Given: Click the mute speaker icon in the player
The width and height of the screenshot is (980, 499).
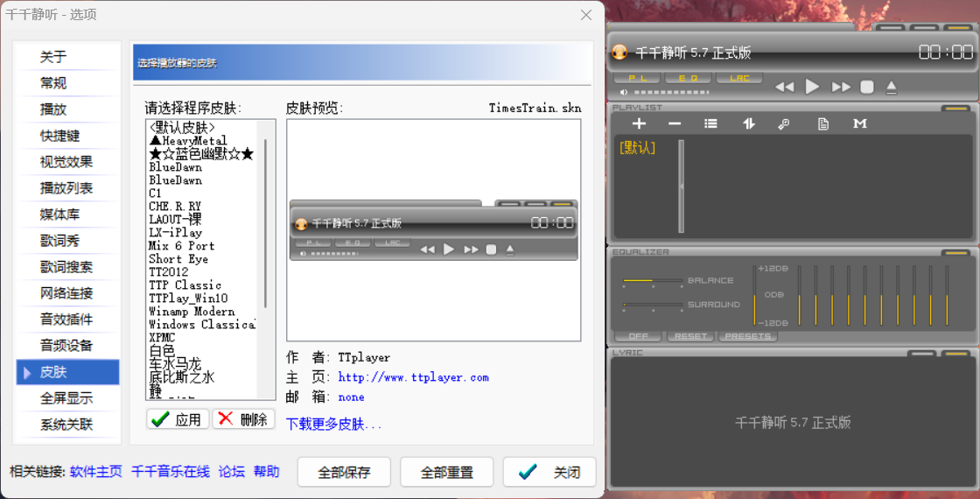Looking at the screenshot, I should pos(623,92).
